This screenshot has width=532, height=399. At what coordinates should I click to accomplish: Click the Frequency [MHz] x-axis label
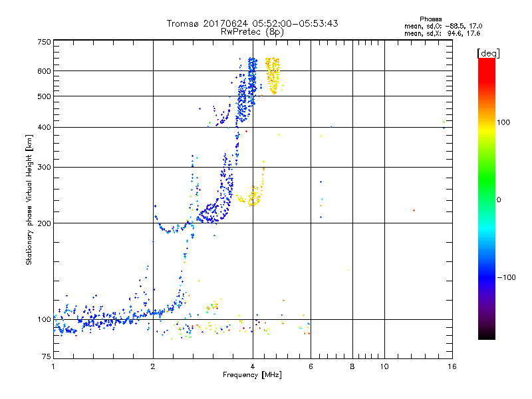252,376
